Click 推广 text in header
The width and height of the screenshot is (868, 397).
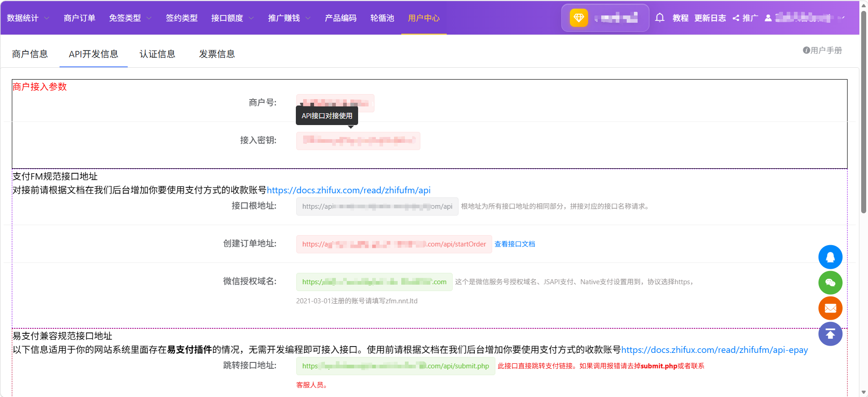(750, 18)
